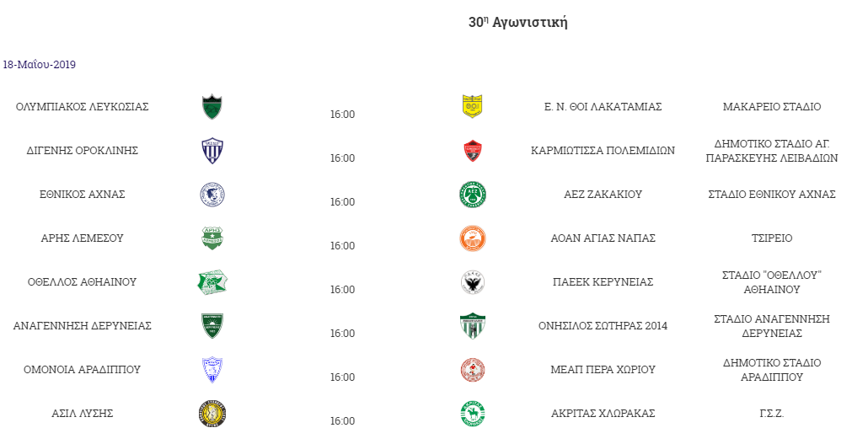Select the ΑΣΙΛ Λύσης black and gold badge
868x444 pixels.
[212, 414]
